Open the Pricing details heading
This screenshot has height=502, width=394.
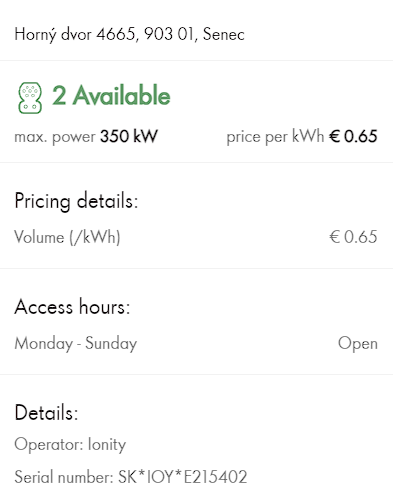(76, 201)
